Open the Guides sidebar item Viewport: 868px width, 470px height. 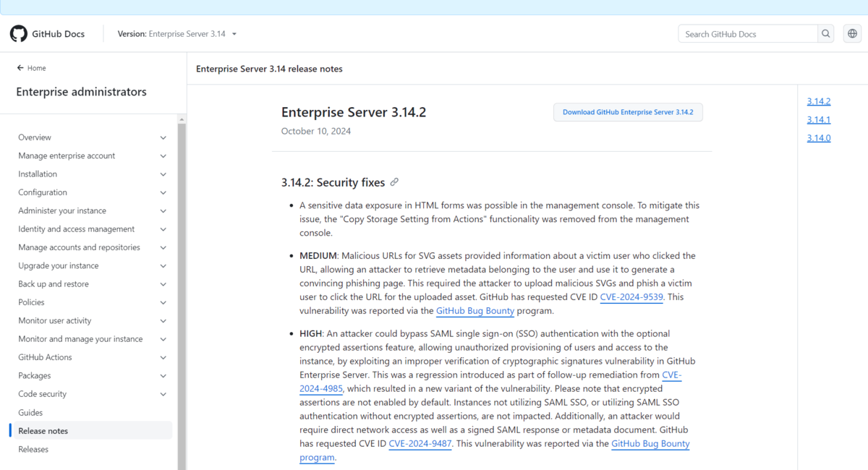coord(30,412)
